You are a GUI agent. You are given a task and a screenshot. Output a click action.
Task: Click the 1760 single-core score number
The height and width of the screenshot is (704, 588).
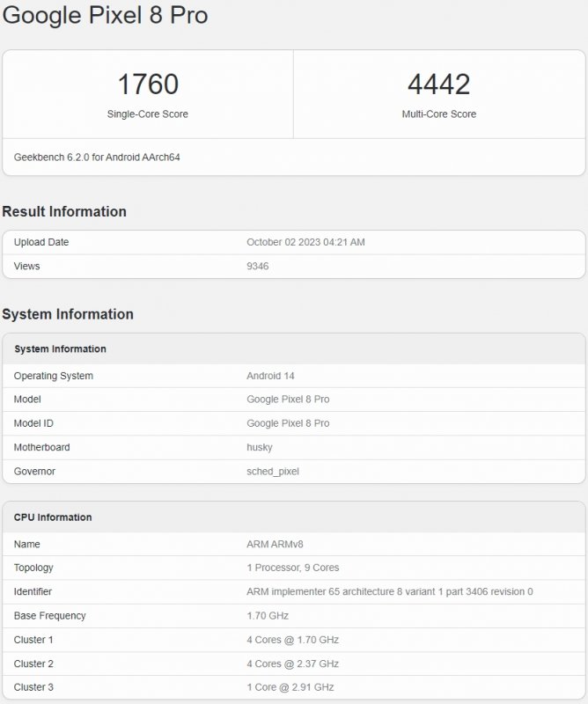point(148,84)
